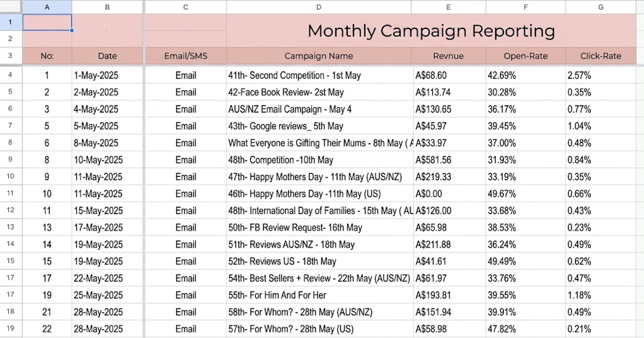Click the Campaign Name header cell

point(319,56)
